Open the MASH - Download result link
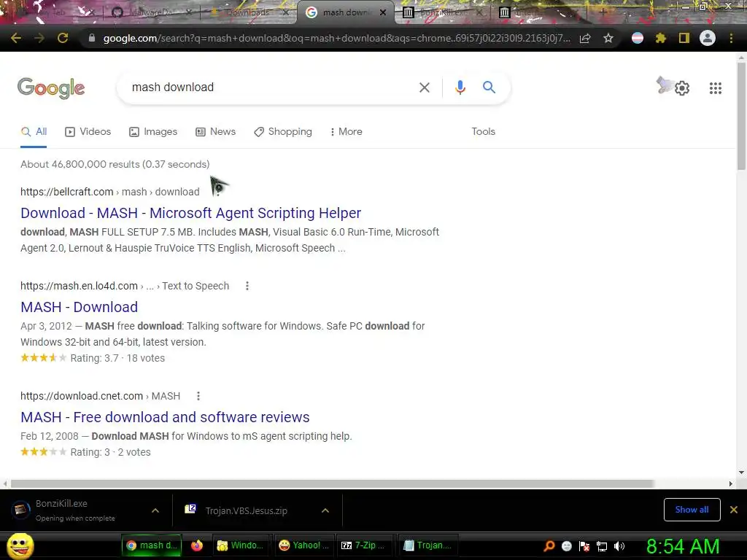The height and width of the screenshot is (560, 747). (x=79, y=307)
